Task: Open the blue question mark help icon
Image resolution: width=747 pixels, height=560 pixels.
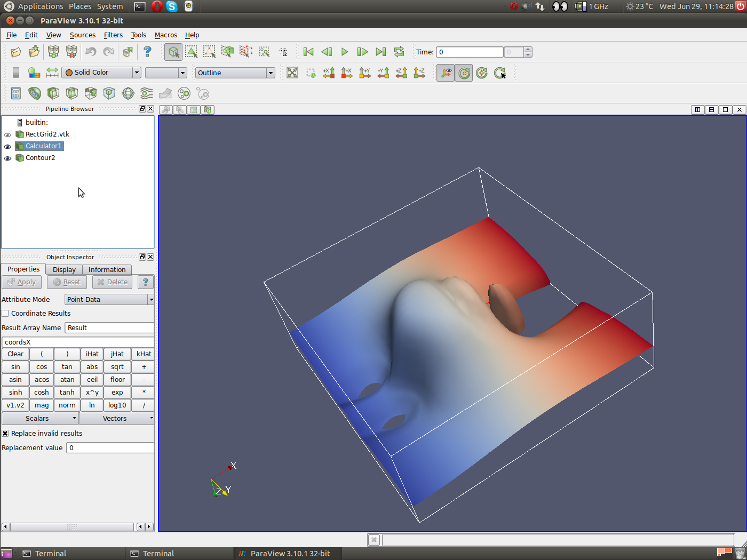Action: tap(147, 52)
